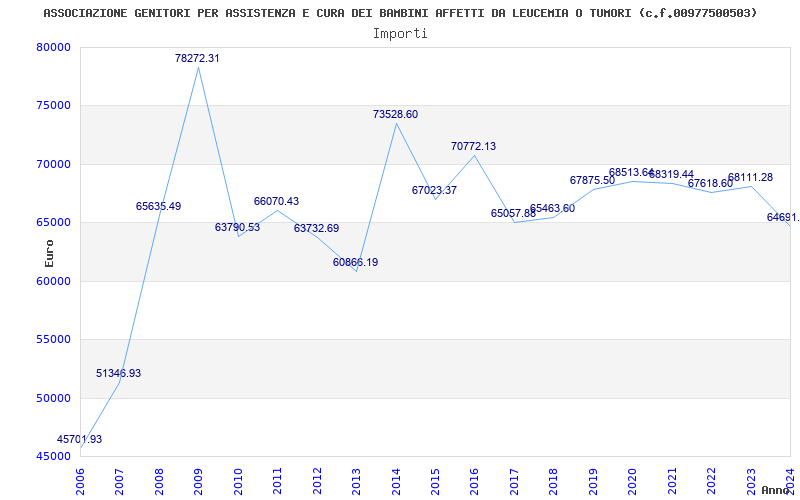Select year 2010 on x-axis
This screenshot has width=800, height=500.
[238, 481]
